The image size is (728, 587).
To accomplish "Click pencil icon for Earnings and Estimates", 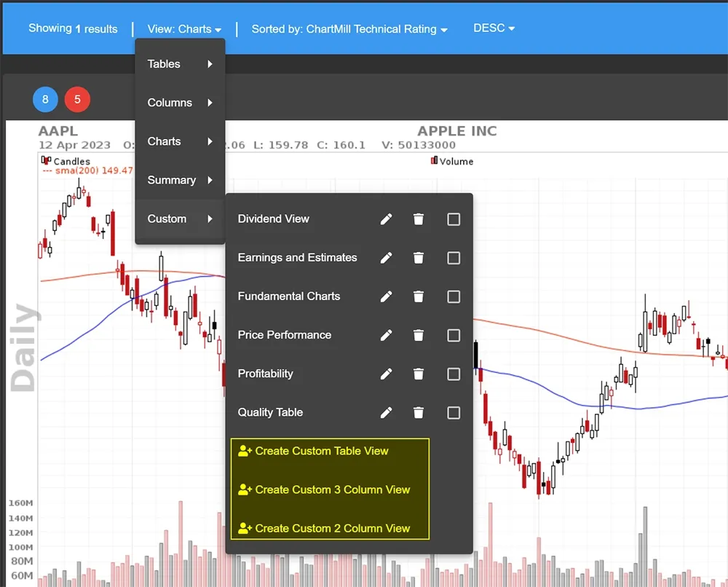I will (386, 258).
